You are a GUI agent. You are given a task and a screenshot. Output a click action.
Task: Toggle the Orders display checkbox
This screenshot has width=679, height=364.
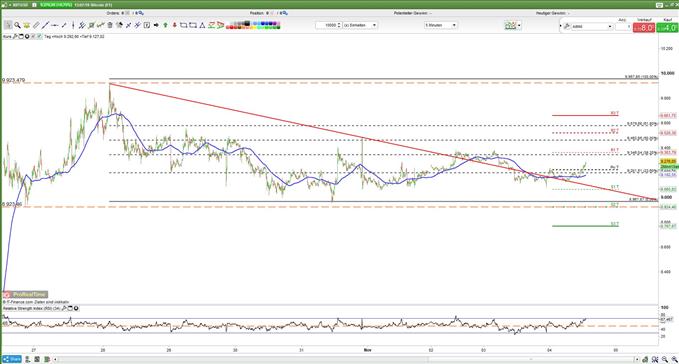pyautogui.click(x=128, y=13)
